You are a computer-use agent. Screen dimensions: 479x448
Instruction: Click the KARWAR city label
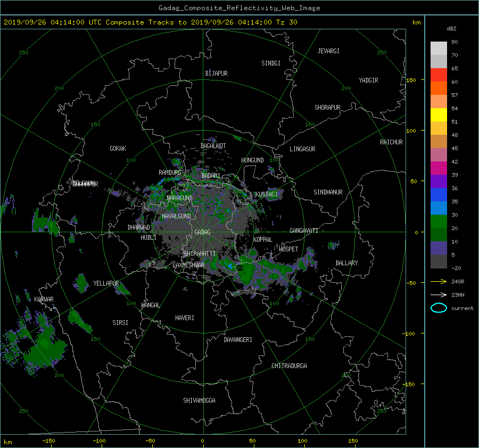pos(44,299)
